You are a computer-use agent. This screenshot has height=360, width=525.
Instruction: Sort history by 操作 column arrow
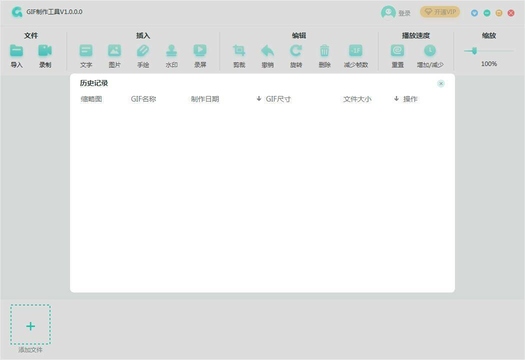396,99
